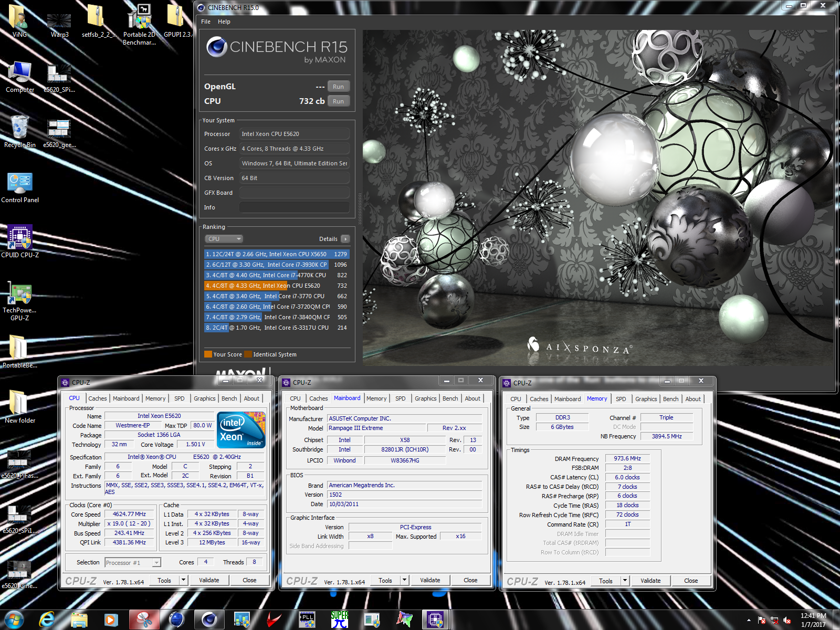Viewport: 840px width, 630px height.
Task: Open Windows Explorer from the taskbar
Action: coord(79,619)
